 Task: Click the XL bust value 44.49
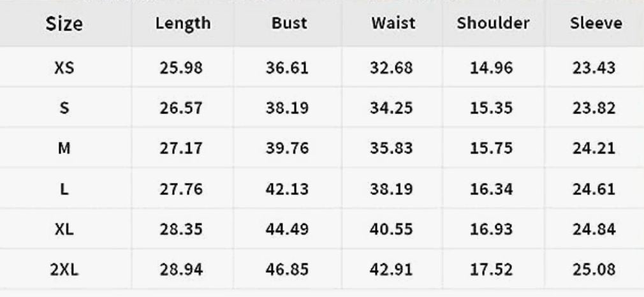point(287,229)
